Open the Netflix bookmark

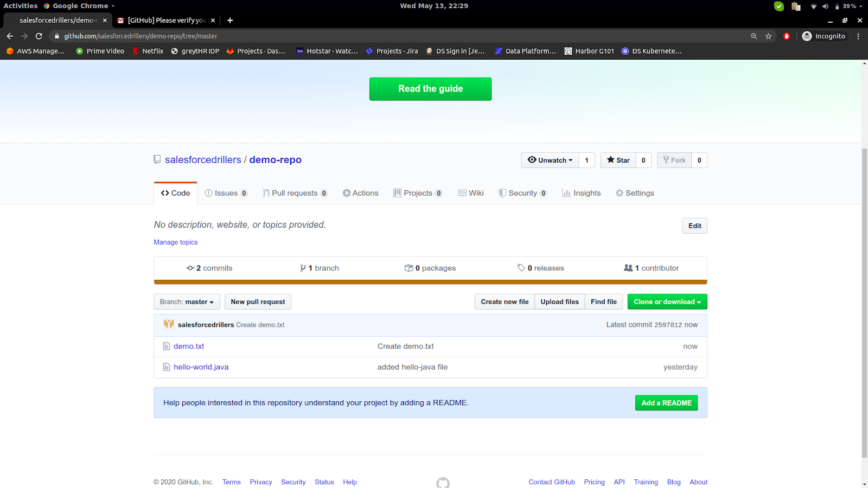(148, 51)
